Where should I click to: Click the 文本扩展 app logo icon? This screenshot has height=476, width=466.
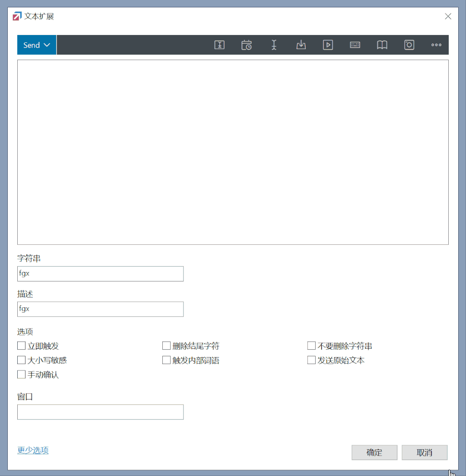(x=17, y=16)
